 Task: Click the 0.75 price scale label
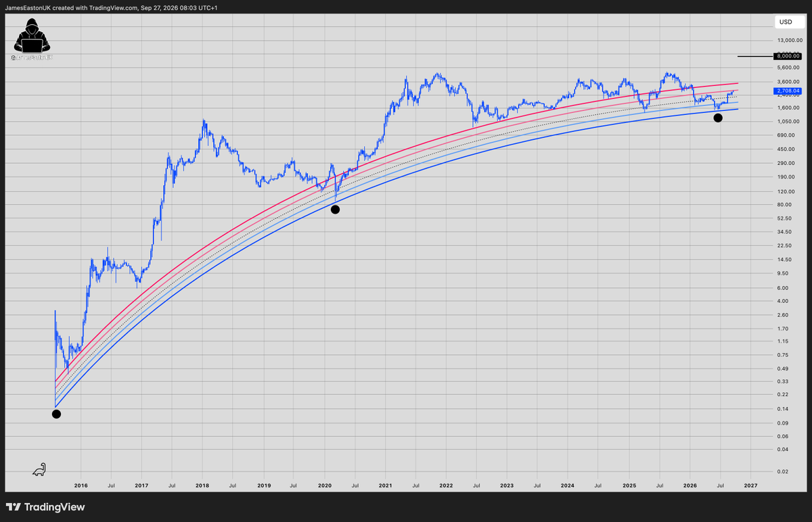click(x=784, y=355)
